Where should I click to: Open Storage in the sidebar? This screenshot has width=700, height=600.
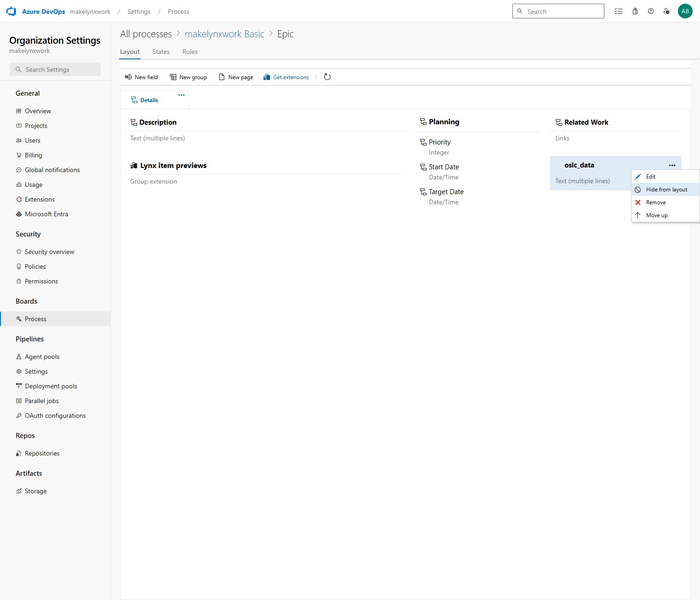coord(55,491)
